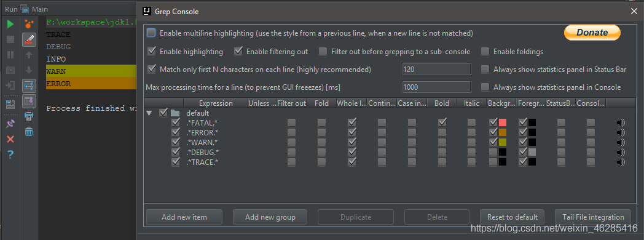
Task: Toggle the soft-wrap lines icon
Action: [x=29, y=86]
